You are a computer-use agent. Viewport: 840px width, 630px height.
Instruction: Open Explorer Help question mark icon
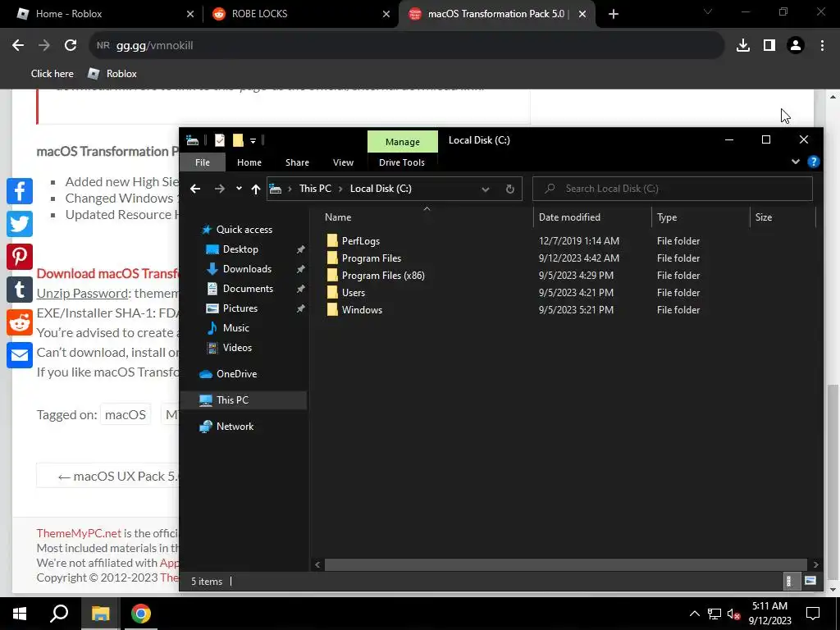813,162
